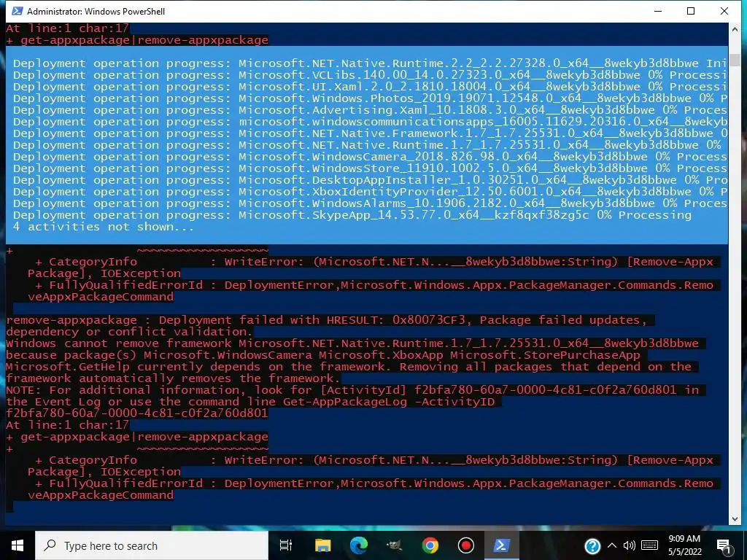Launch Google Chrome from the taskbar
The image size is (747, 560).
click(430, 545)
